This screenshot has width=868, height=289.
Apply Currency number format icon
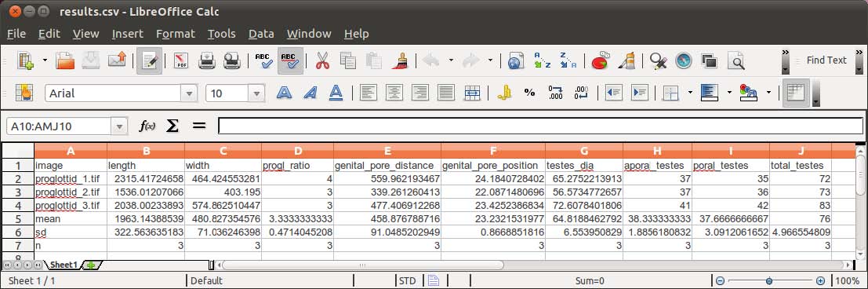pos(503,93)
